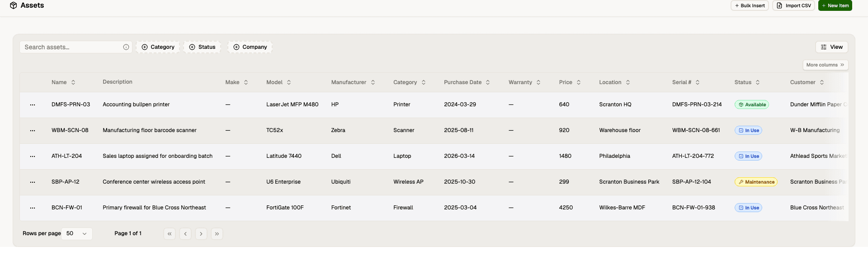Click asset name WBM-SCN-08
Viewport: 868px width, 256px height.
pos(70,130)
